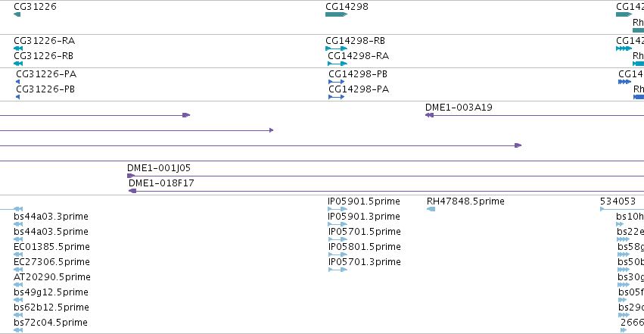This screenshot has width=644, height=334.
Task: Click the DME1-003A19 BAC arrowhead
Action: click(429, 115)
